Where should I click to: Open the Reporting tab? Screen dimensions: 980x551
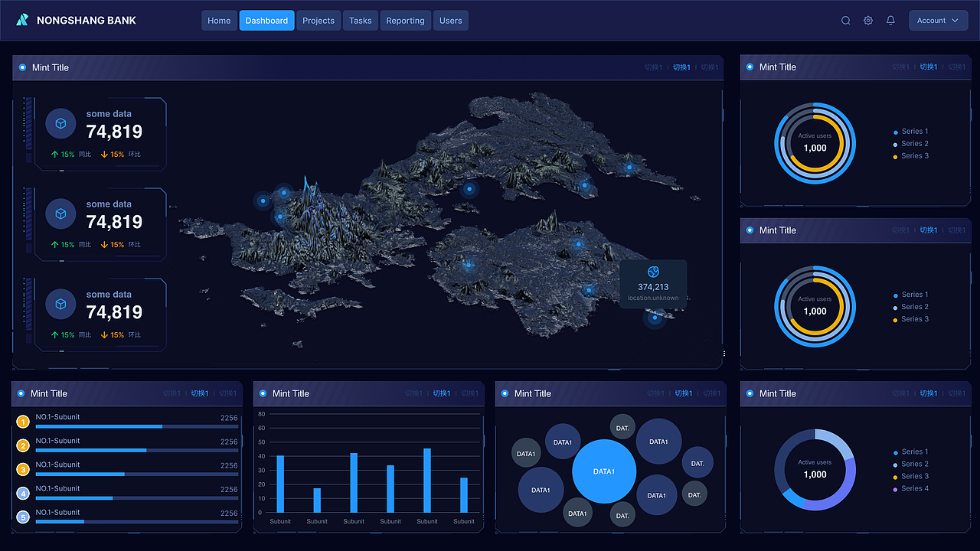click(405, 21)
